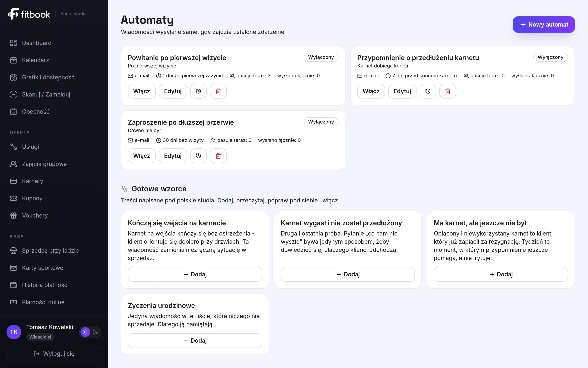
Task: Click Tomasz Kowalski TK avatar
Action: (14, 332)
